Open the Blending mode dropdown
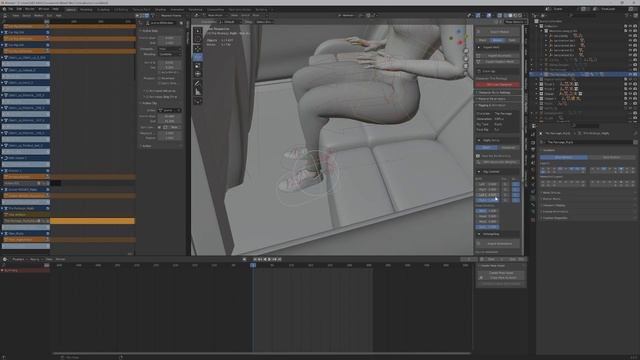This screenshot has width=640, height=360. click(x=170, y=54)
